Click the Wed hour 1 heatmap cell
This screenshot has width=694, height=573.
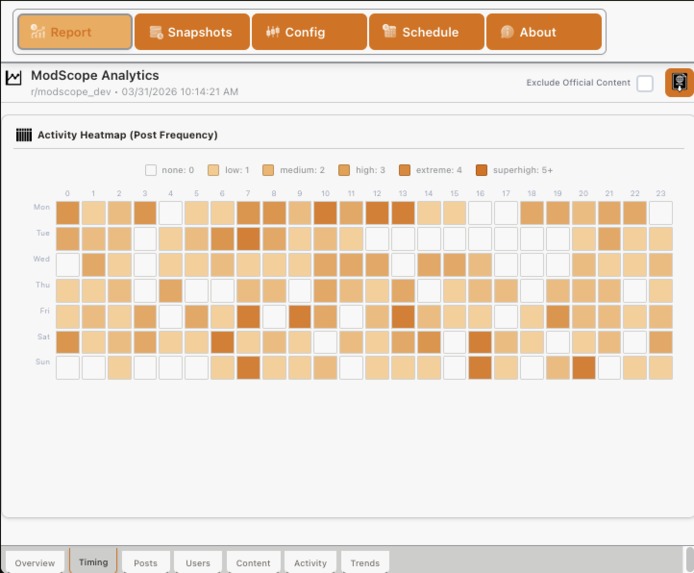point(93,265)
